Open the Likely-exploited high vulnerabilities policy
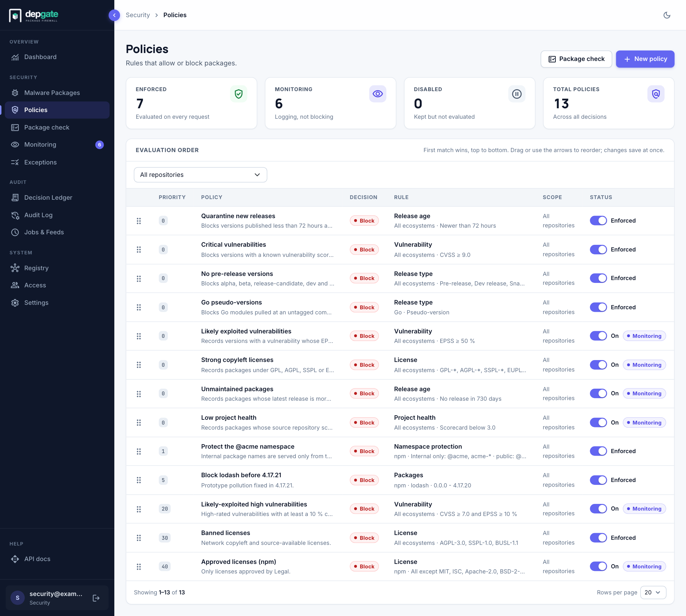The image size is (686, 616). pos(254,504)
